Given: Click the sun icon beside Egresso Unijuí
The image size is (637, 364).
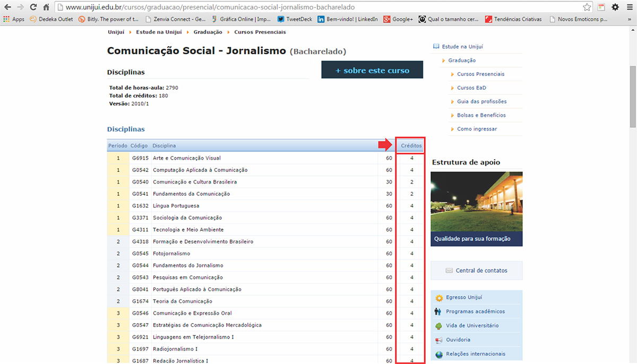Looking at the screenshot, I should click(x=438, y=298).
